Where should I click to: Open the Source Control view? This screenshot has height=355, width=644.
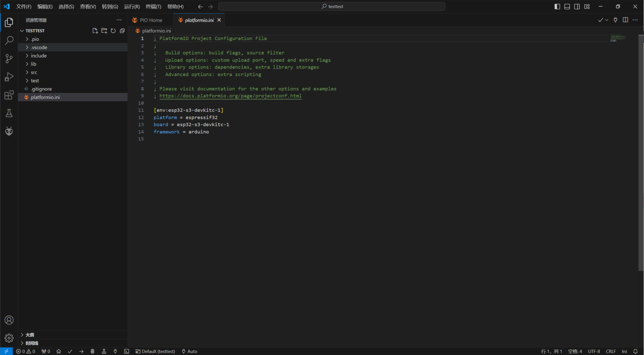tap(9, 58)
